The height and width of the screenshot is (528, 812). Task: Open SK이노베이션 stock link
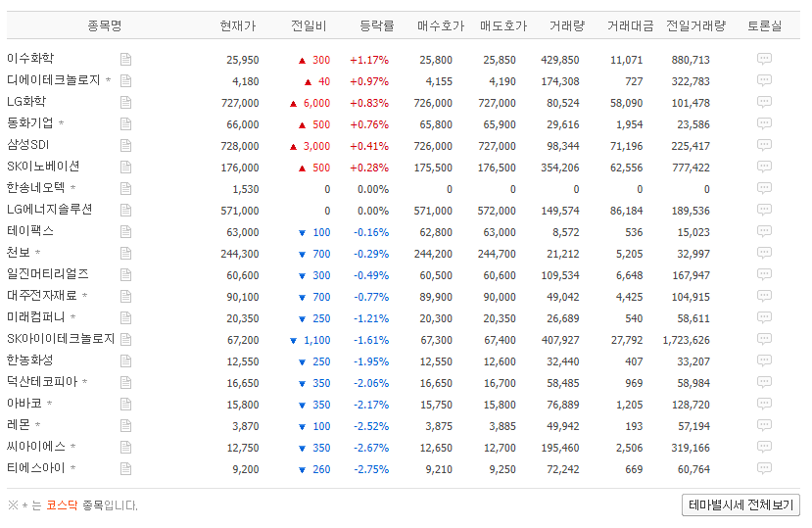coord(43,167)
